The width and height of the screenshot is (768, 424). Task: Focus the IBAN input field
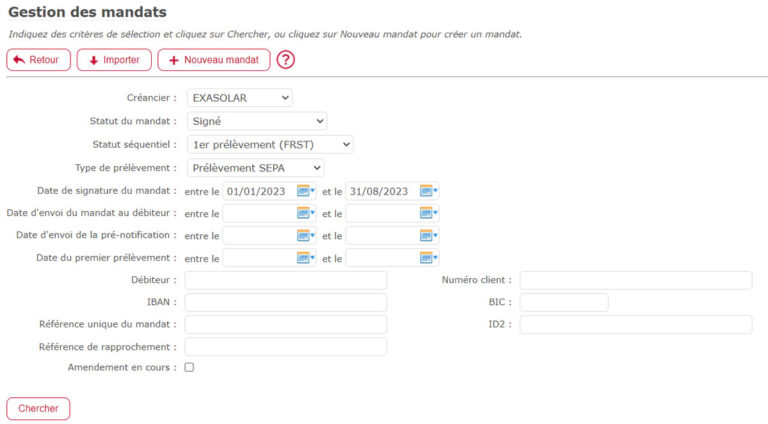click(285, 302)
